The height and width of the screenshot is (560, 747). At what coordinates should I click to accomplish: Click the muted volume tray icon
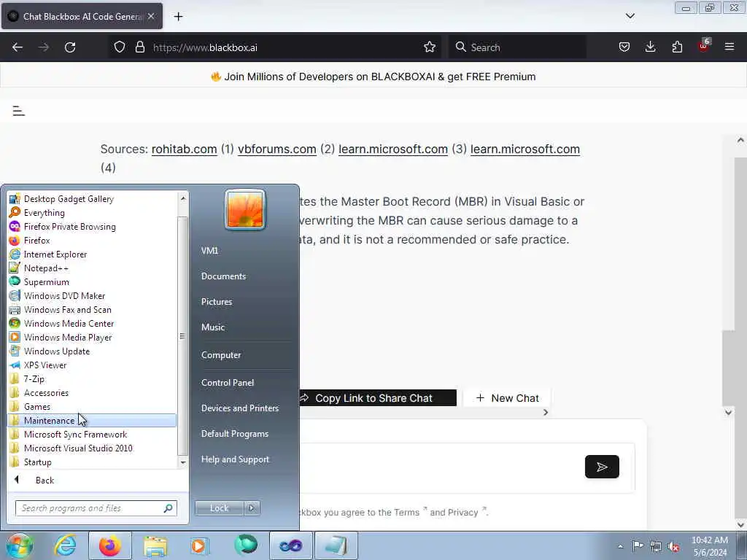pos(673,546)
